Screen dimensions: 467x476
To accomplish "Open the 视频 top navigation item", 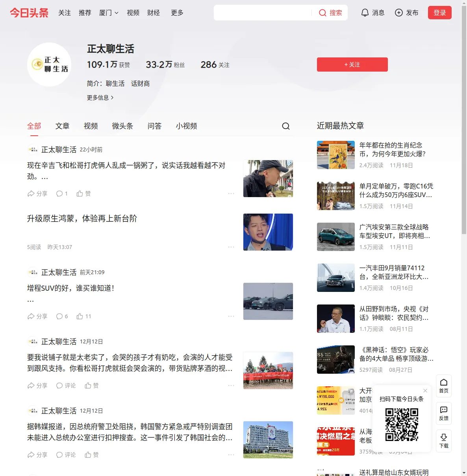I will (133, 13).
